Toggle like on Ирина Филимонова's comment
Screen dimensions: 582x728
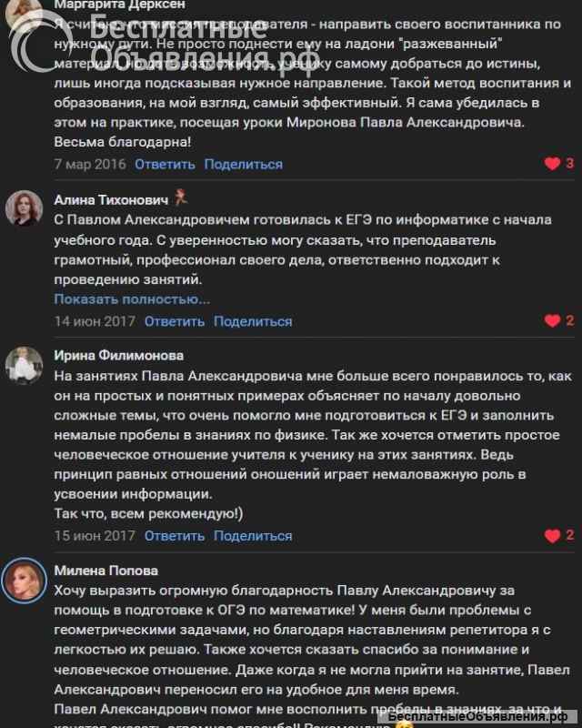tap(552, 536)
